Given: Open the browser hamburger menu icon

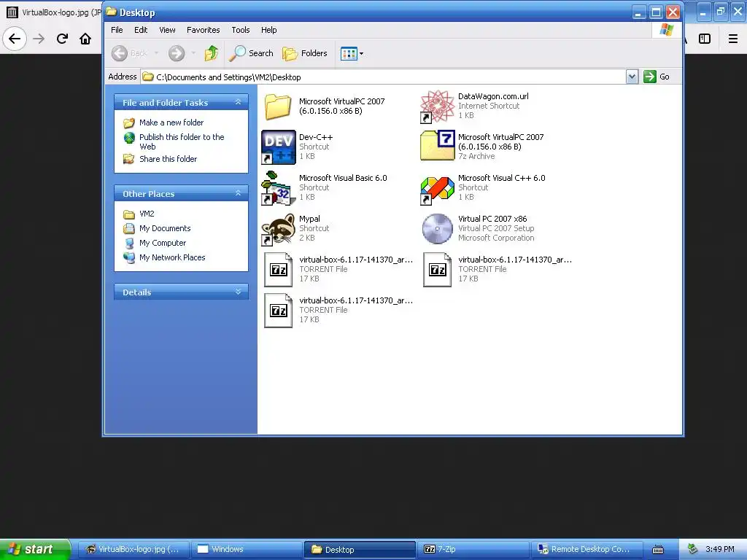Looking at the screenshot, I should click(733, 39).
